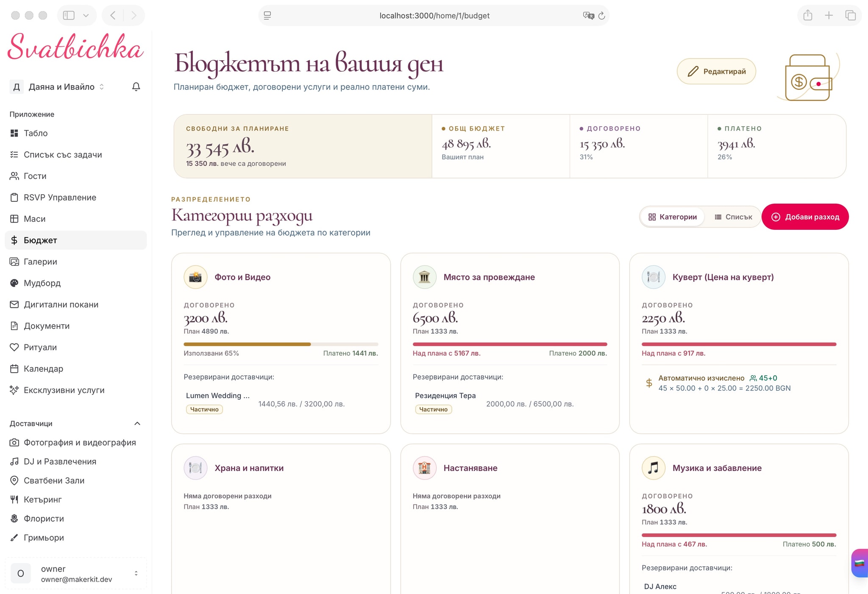868x594 pixels.
Task: Click the Куверт red progress bar
Action: (x=739, y=344)
